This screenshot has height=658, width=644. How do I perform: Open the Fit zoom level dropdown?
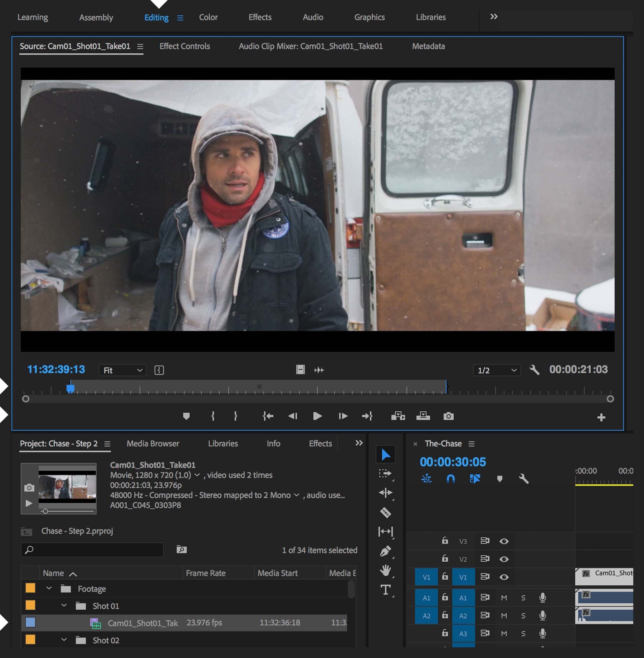click(x=123, y=370)
